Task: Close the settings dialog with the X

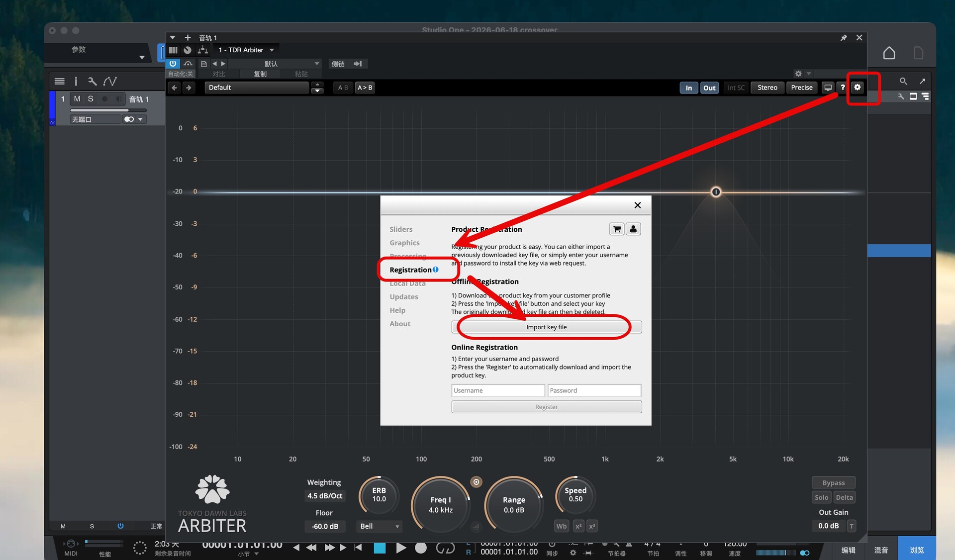Action: [x=638, y=205]
